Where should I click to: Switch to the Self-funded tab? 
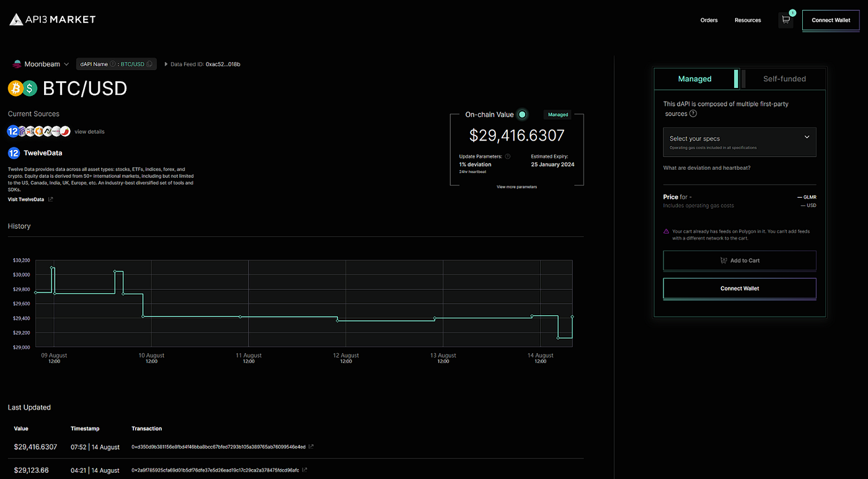[784, 79]
